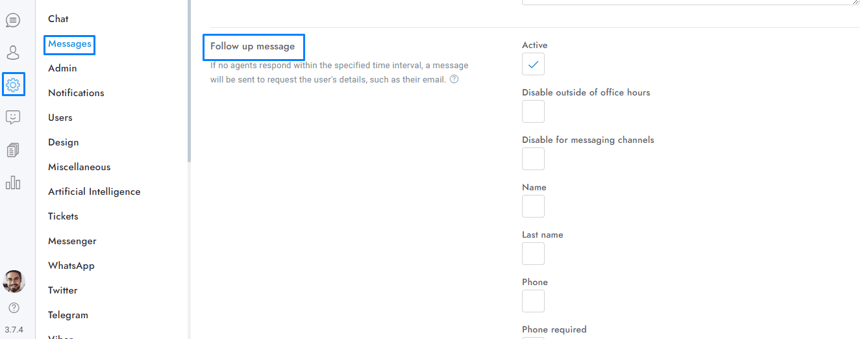This screenshot has width=868, height=339.
Task: Open the WhatsApp settings section
Action: coord(71,266)
